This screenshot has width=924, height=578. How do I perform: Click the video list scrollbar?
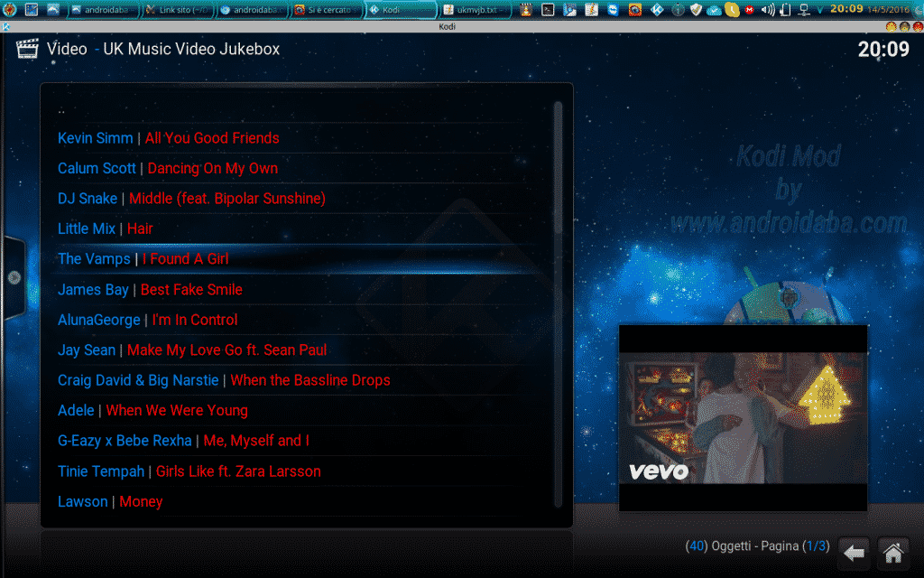coord(558,303)
